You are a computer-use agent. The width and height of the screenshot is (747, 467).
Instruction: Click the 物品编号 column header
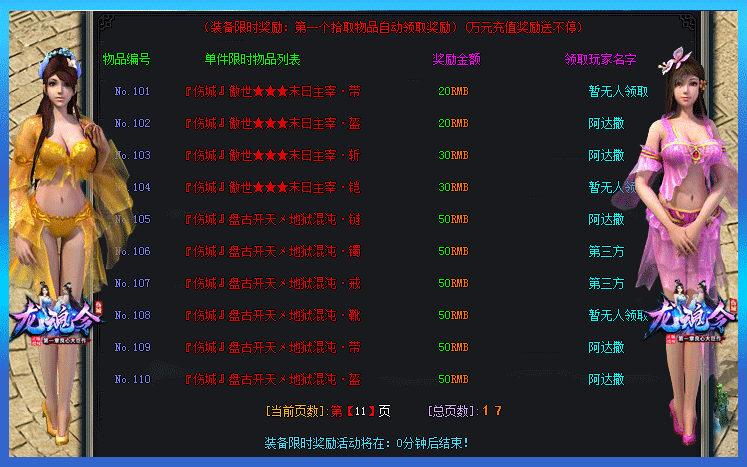pos(127,60)
